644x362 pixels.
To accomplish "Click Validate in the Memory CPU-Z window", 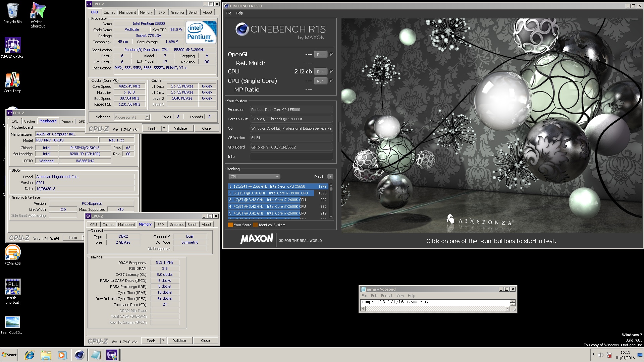I will 179,341.
